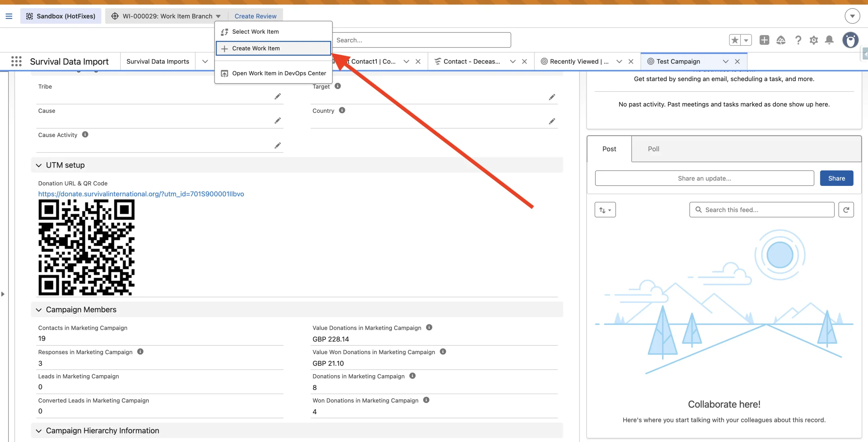
Task: Open the Setup gear icon
Action: click(x=814, y=40)
